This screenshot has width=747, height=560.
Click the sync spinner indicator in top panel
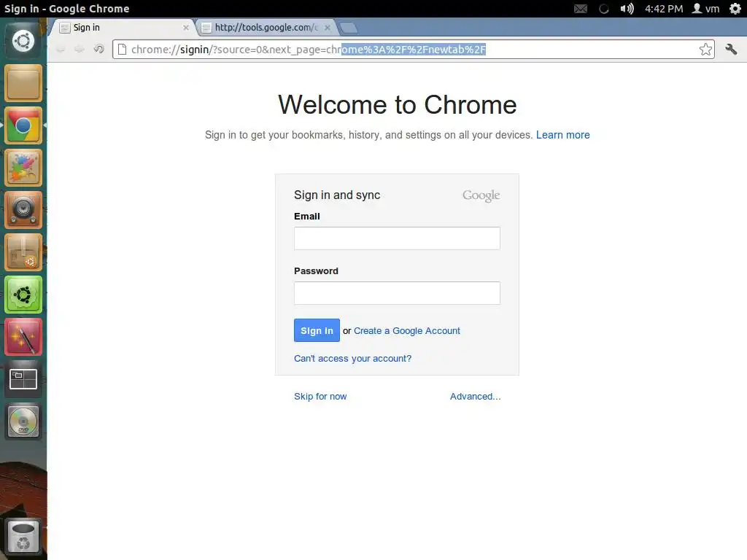click(x=603, y=9)
